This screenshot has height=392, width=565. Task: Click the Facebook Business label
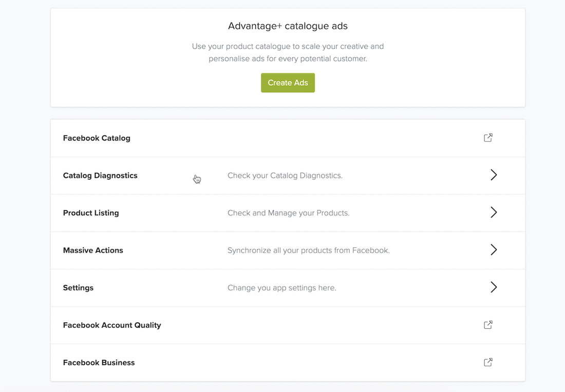click(99, 363)
